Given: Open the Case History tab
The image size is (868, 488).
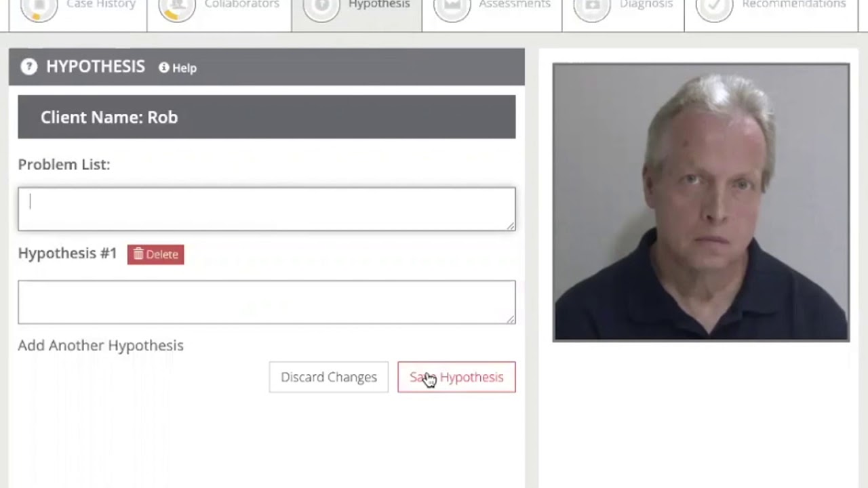Looking at the screenshot, I should (x=78, y=15).
